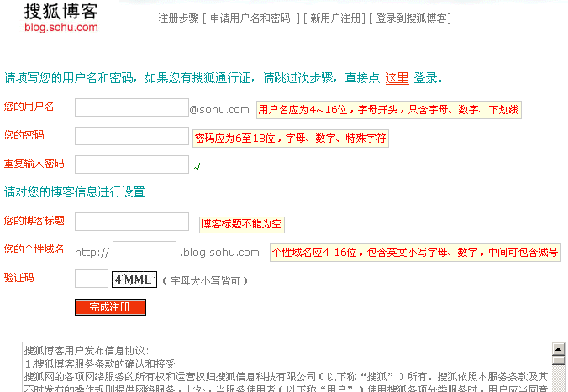
Task: Click the password rule hint 密码应为6至18位
Action: click(x=291, y=138)
